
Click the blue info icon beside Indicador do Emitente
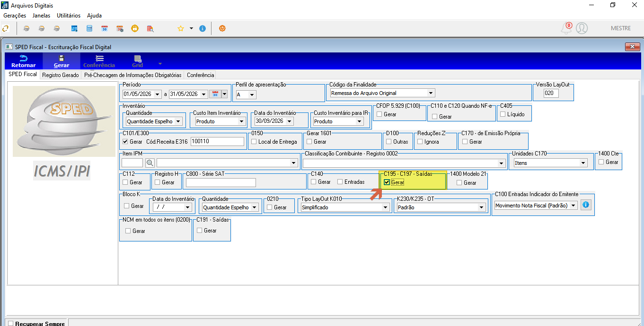point(586,205)
